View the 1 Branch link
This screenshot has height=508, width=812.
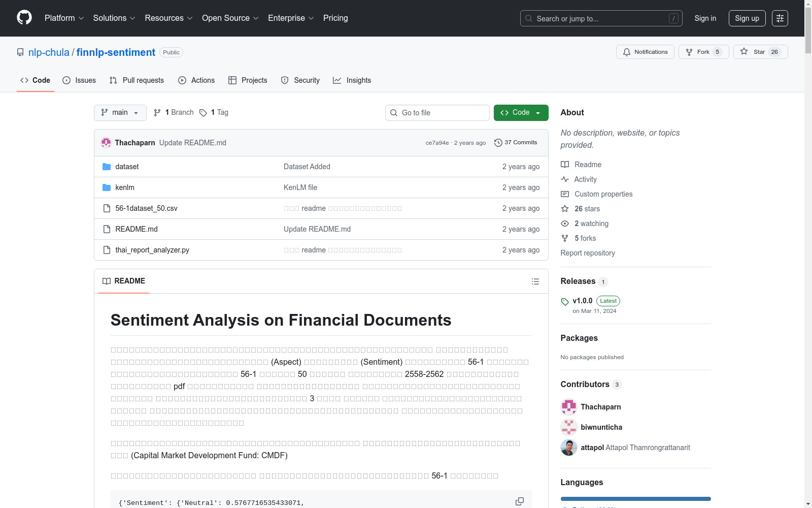click(x=174, y=112)
